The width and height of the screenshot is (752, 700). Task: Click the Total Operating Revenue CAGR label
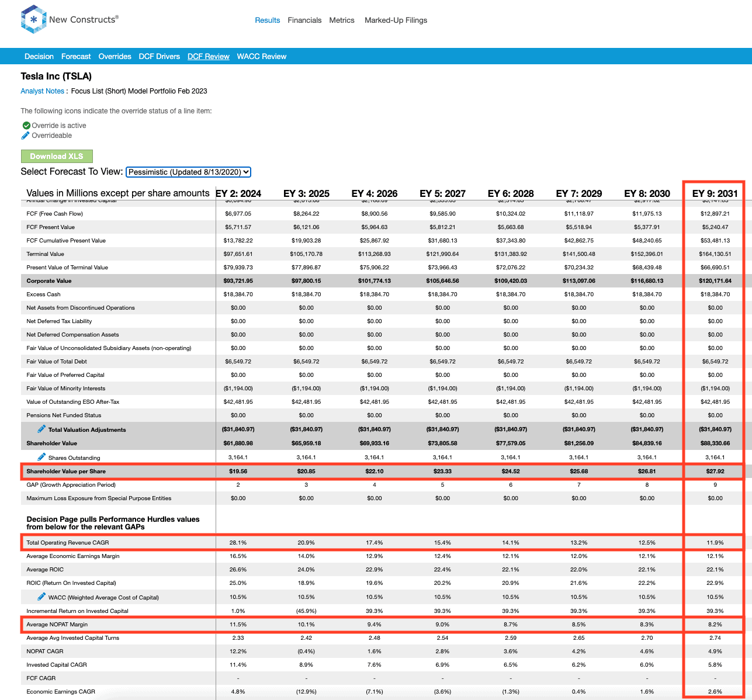[x=68, y=543]
